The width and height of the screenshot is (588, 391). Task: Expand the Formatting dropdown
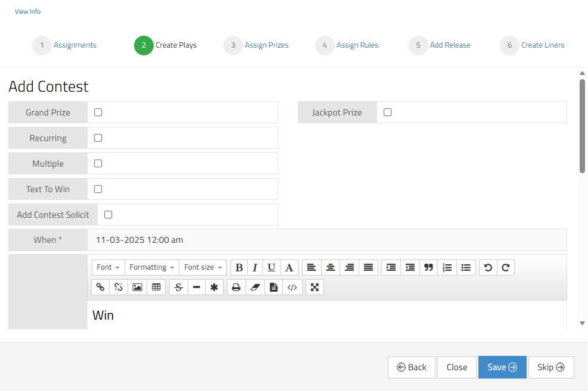(x=152, y=268)
